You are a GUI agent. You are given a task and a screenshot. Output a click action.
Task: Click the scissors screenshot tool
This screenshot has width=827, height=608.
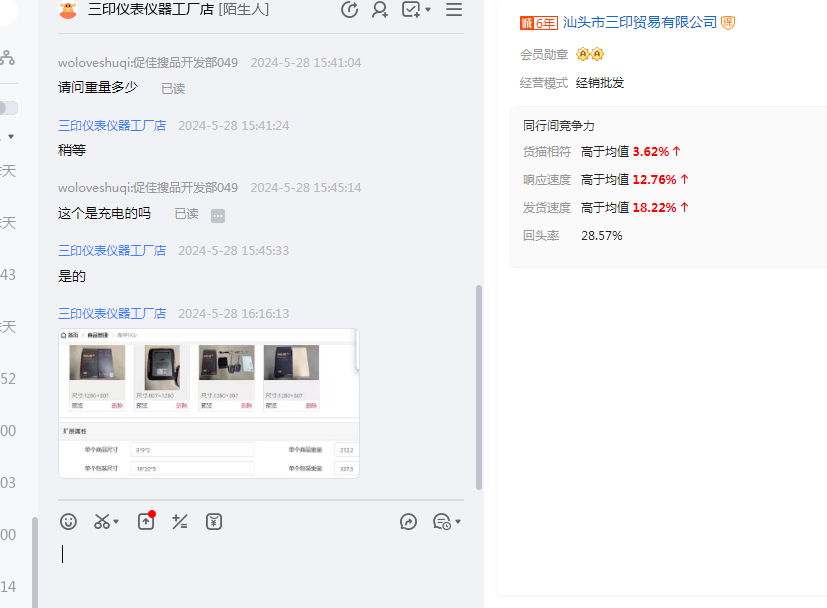[x=102, y=521]
